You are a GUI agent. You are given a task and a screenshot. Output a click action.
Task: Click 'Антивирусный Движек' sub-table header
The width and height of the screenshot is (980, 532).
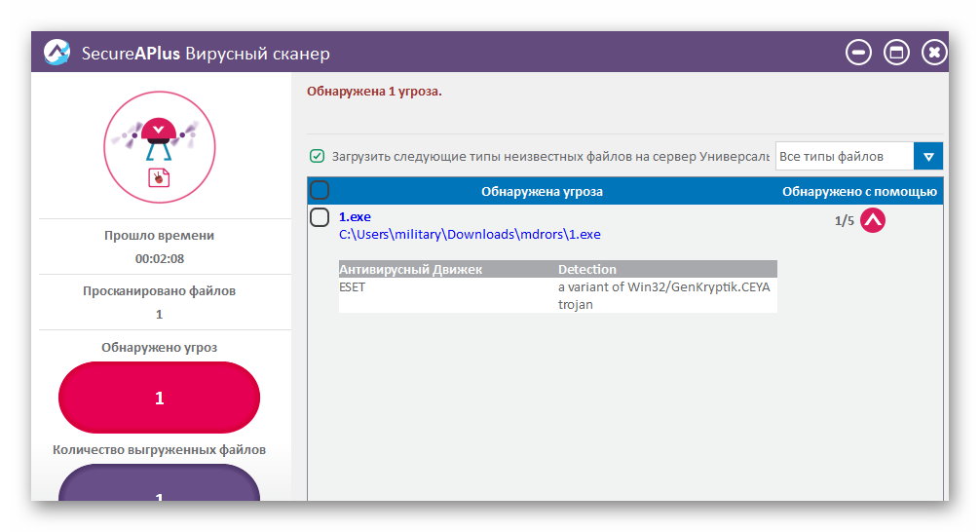(411, 270)
